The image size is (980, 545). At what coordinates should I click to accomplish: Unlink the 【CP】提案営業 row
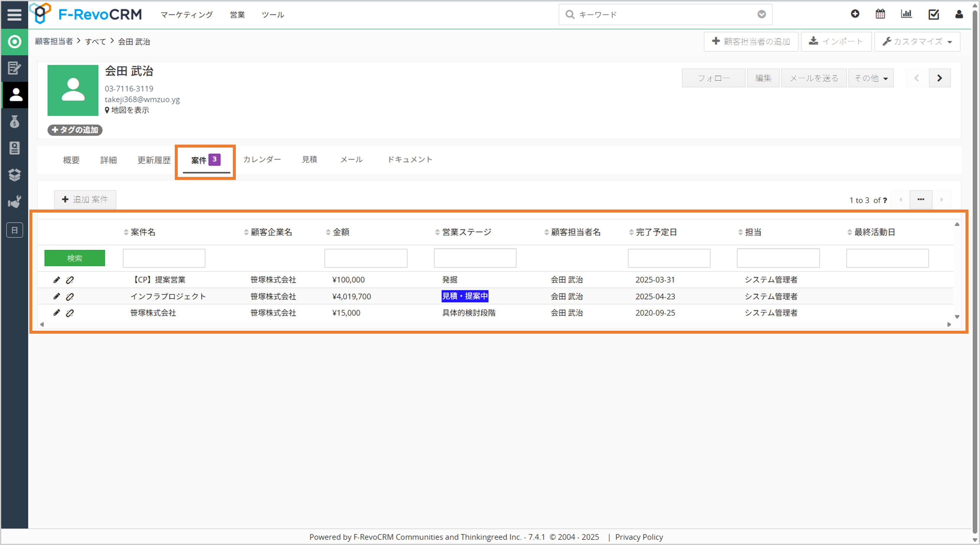click(x=70, y=280)
